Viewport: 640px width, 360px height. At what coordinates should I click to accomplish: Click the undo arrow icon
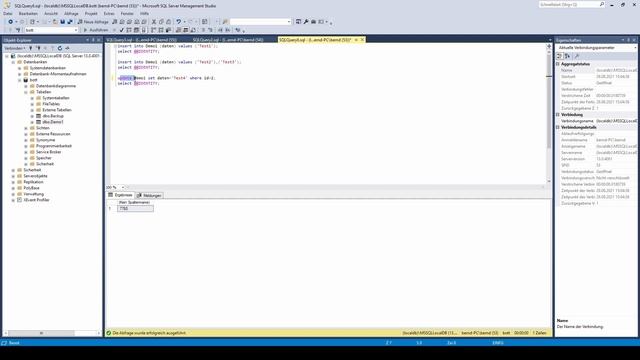coord(178,22)
